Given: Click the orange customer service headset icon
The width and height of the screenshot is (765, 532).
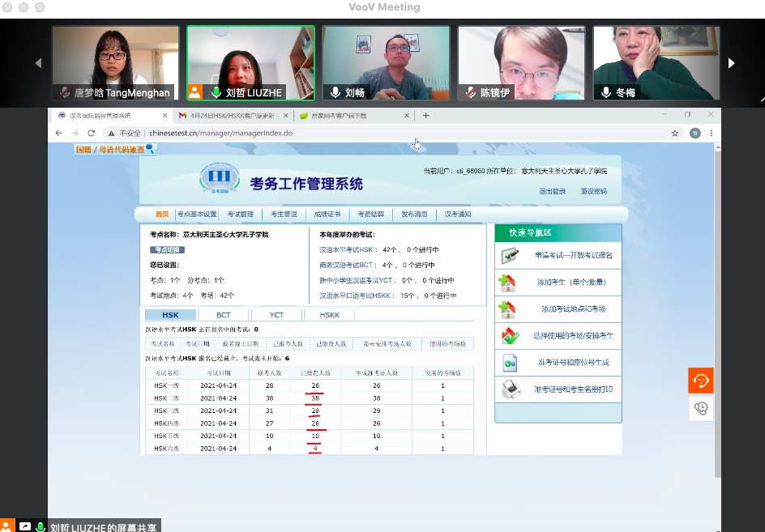Looking at the screenshot, I should 701,380.
